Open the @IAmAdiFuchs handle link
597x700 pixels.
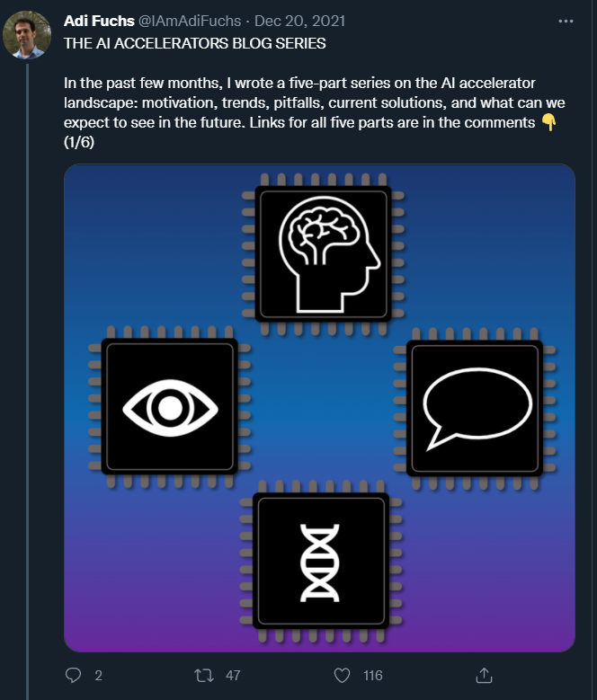[190, 21]
